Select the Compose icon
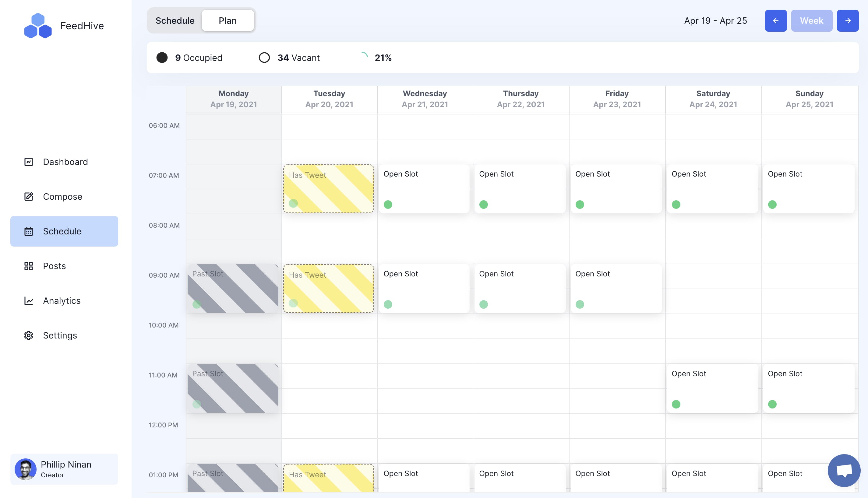The width and height of the screenshot is (868, 498). pos(29,196)
